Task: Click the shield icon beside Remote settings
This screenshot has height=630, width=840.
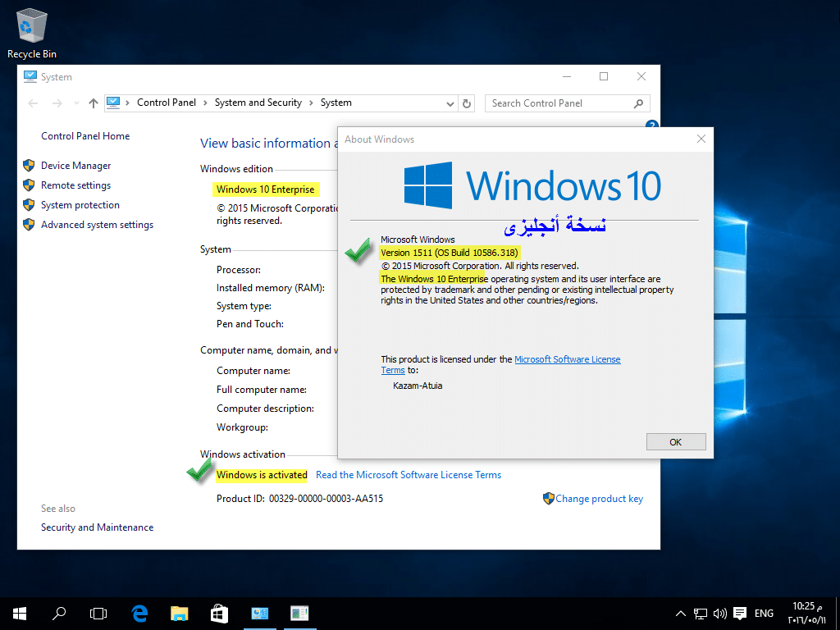Action: [29, 185]
